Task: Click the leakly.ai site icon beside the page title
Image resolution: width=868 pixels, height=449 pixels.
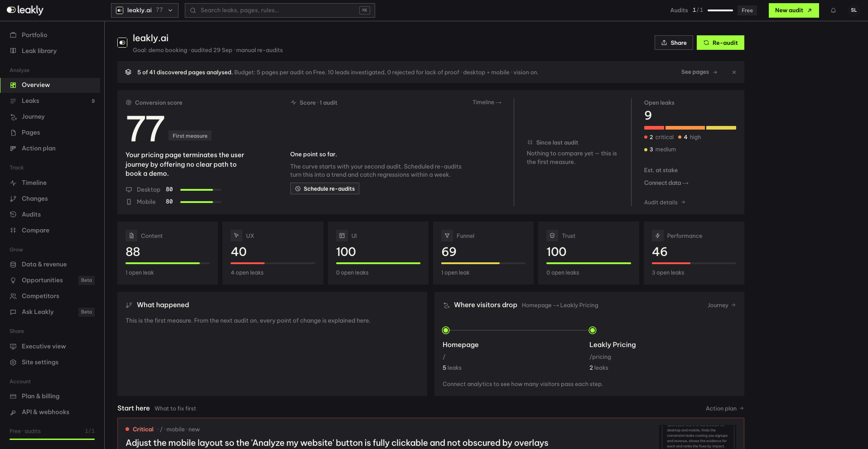Action: pyautogui.click(x=122, y=43)
